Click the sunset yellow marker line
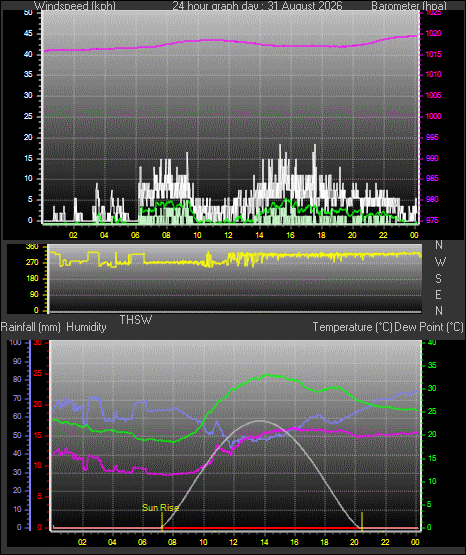Screen dimensions: 466x555 (x=362, y=521)
